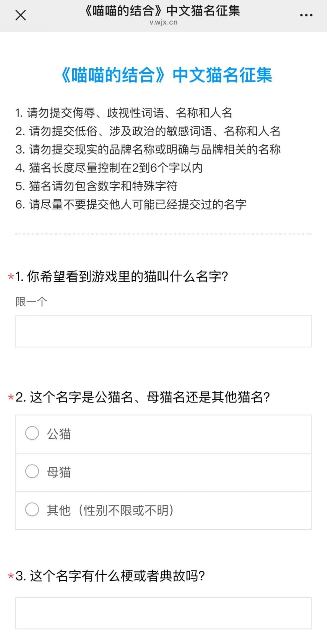Close the survey page with the X icon
327x644 pixels.
tap(21, 15)
